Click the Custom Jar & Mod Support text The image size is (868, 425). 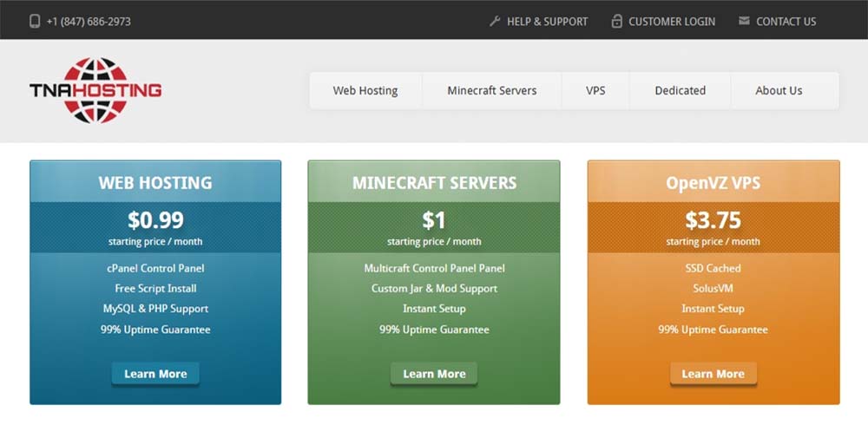pos(435,288)
